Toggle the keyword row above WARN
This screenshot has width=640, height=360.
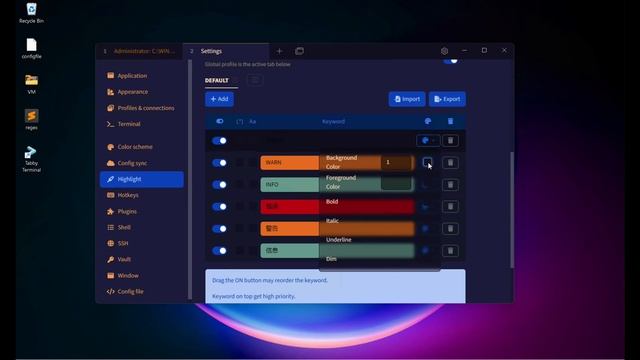point(220,140)
